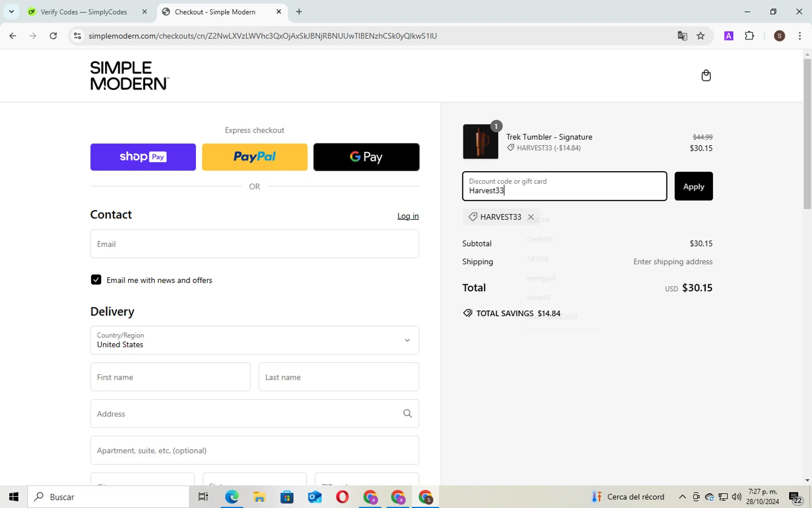Open the purple A browser extension

729,36
